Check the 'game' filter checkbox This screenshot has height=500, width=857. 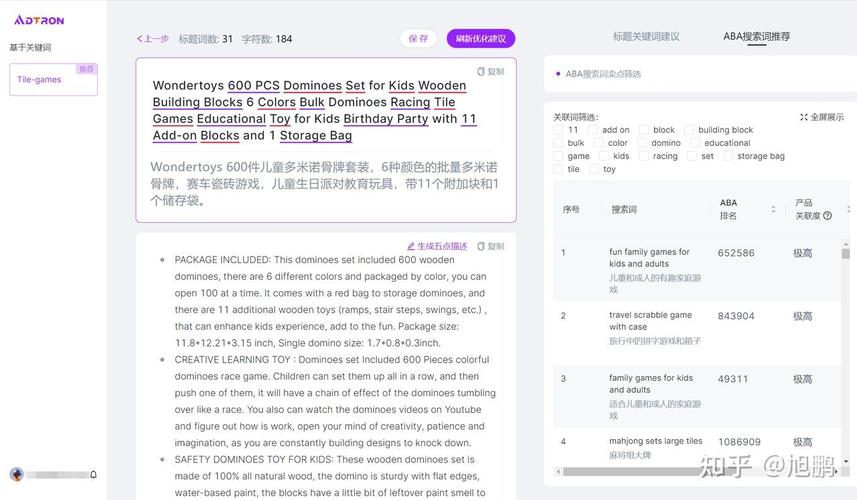[558, 156]
